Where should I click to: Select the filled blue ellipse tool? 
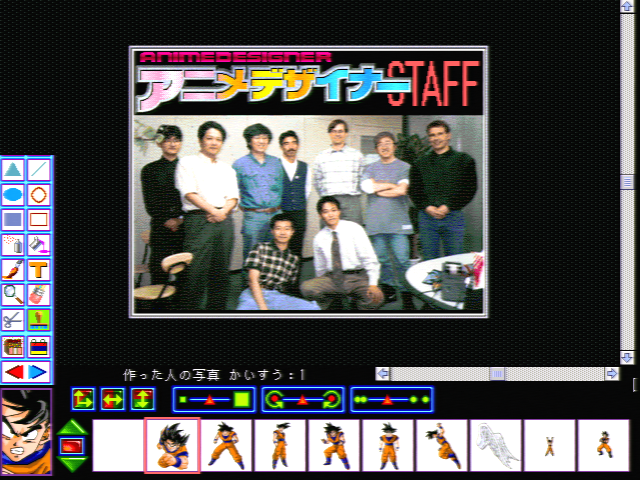13,195
